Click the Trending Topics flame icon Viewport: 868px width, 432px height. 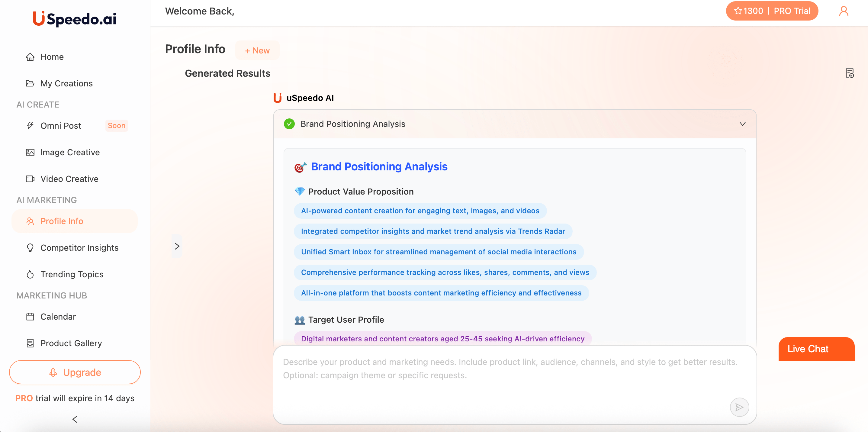30,274
